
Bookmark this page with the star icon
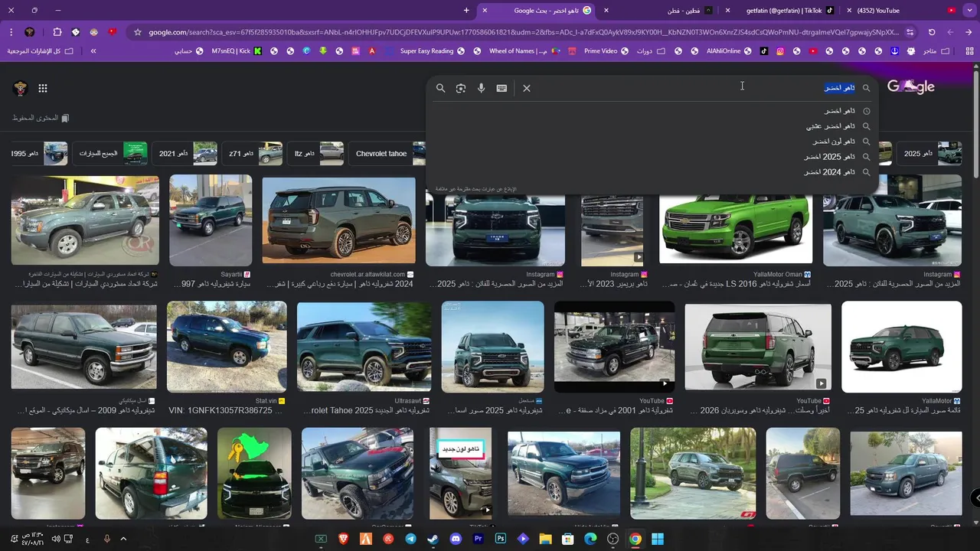coord(138,32)
